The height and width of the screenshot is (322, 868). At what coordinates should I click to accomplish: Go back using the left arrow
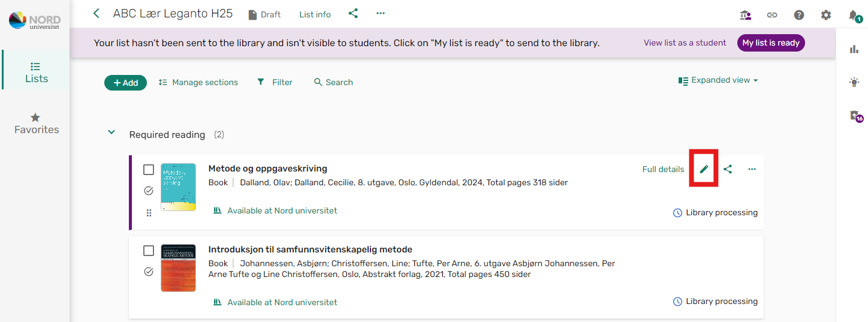point(97,13)
